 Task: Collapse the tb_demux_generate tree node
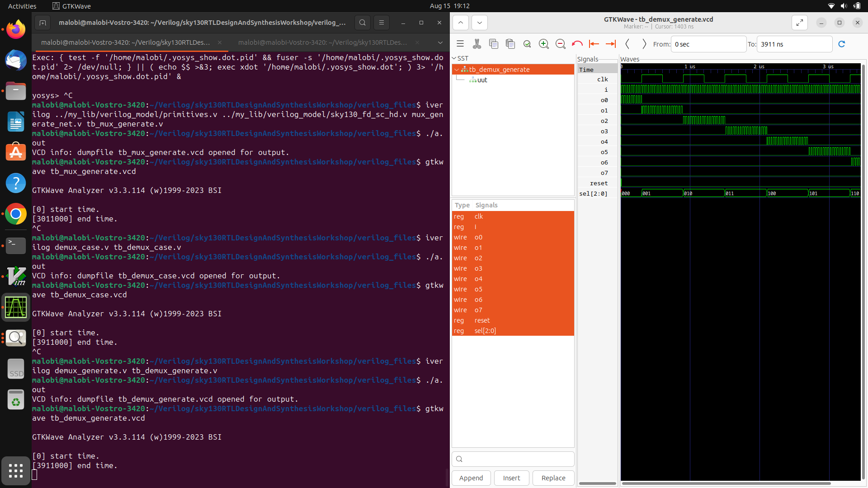tap(457, 69)
